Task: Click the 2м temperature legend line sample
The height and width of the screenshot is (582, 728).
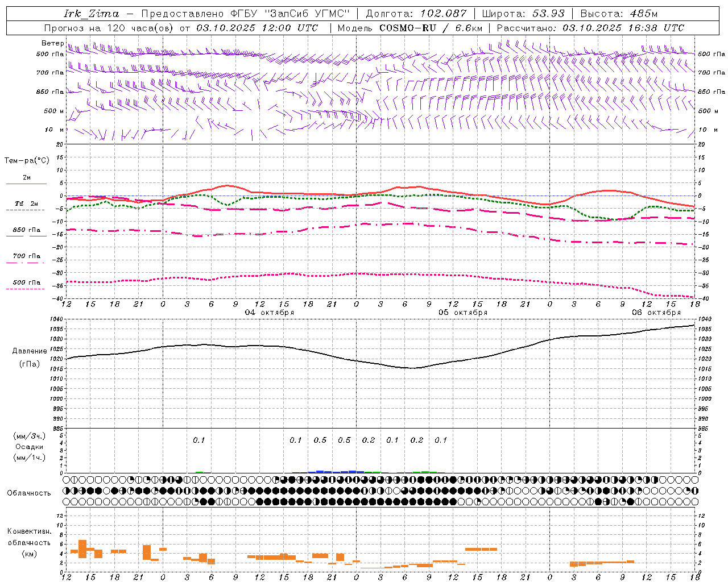Action: click(x=26, y=184)
